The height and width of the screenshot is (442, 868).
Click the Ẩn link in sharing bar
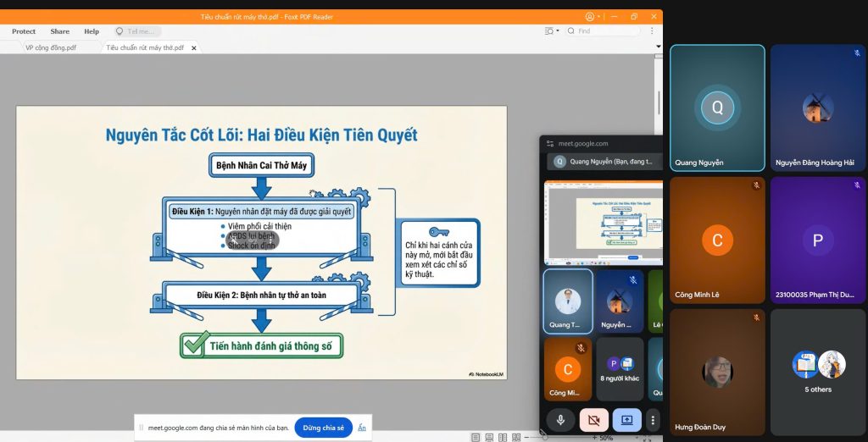pos(362,428)
